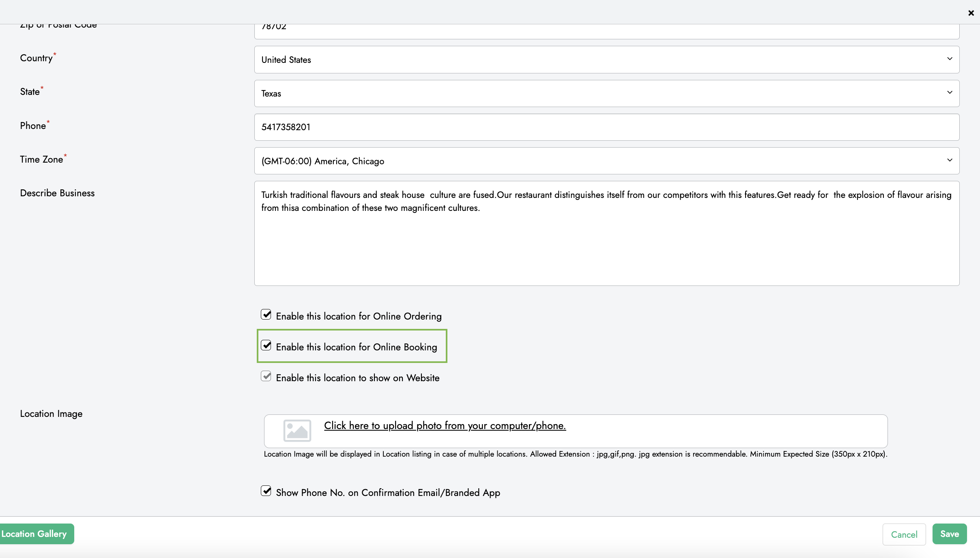This screenshot has width=980, height=558.
Task: Click inside the Describe Business text area
Action: 606,243
